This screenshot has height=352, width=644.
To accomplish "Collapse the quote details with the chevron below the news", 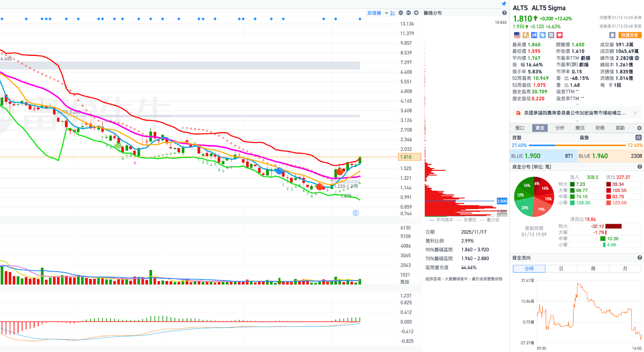I will point(577,121).
